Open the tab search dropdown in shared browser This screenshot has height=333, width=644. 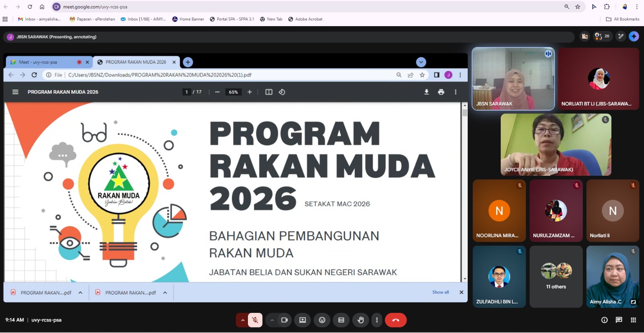pos(421,62)
